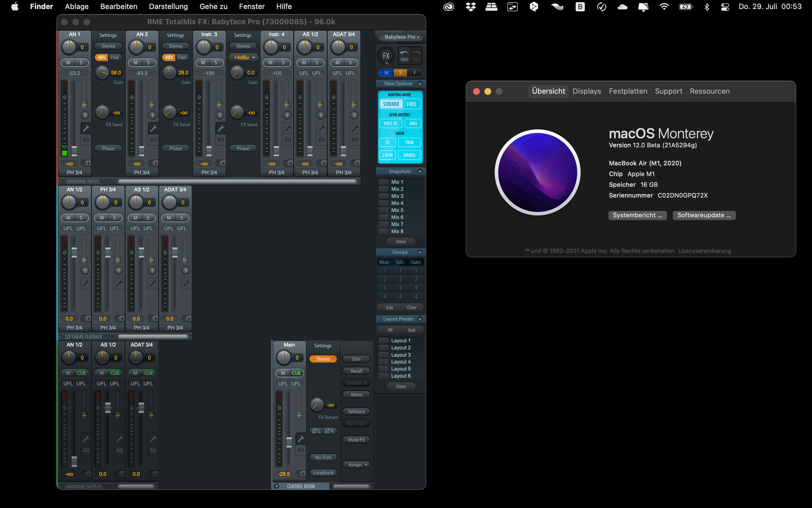Viewport: 812px width, 508px height.
Task: Click the expand arrow of Control Room section
Action: coord(277,486)
